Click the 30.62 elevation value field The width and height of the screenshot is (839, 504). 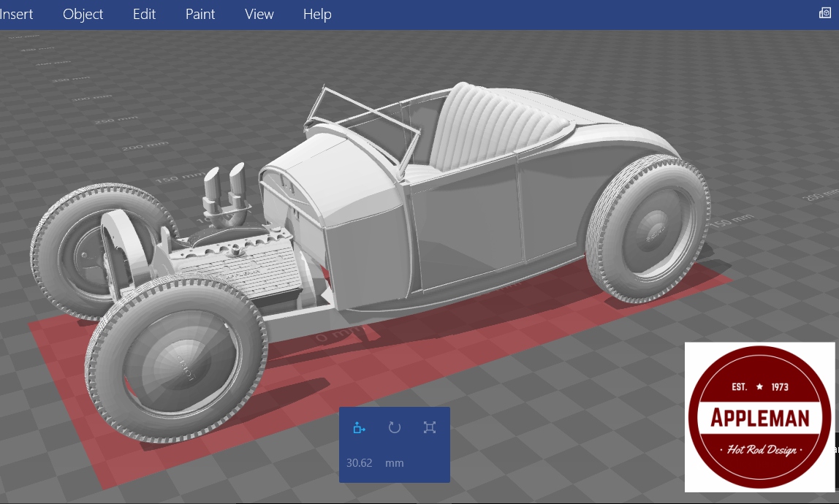pyautogui.click(x=360, y=463)
